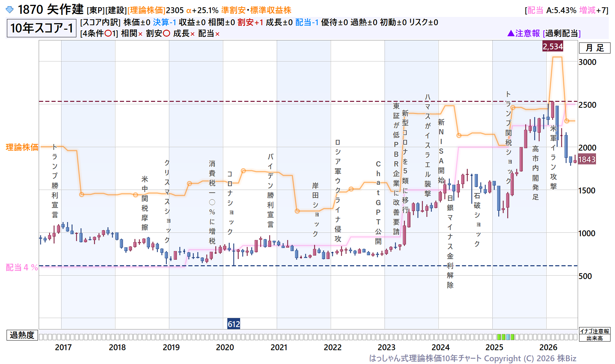Click the 決算-1 score item

(x=164, y=22)
